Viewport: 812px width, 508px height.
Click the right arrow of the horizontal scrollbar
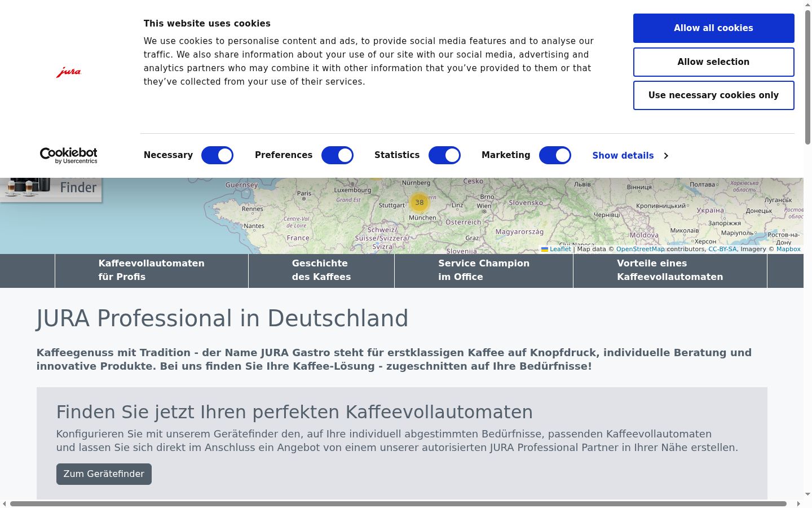coord(798,503)
